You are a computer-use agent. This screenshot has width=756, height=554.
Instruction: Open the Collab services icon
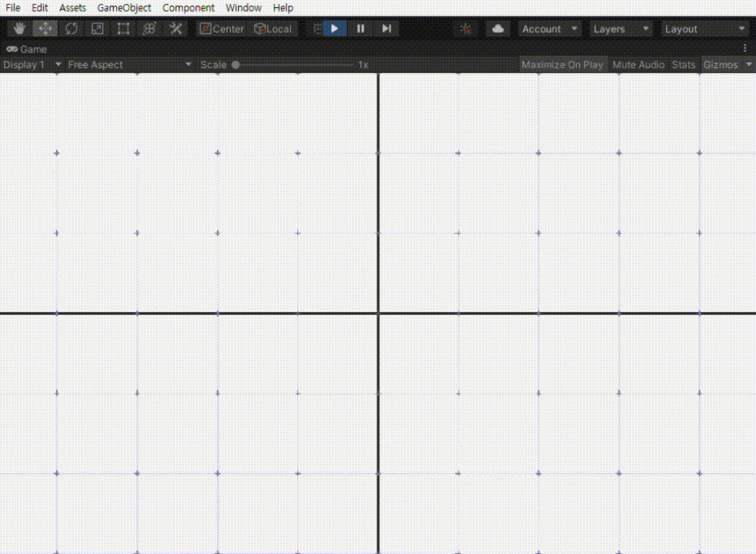466,29
